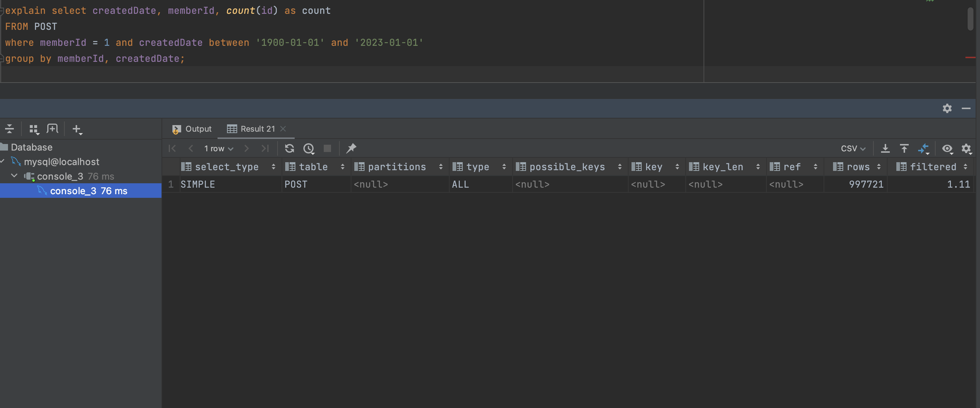Image resolution: width=980 pixels, height=408 pixels.
Task: Collapse the console_3 tree node
Action: [15, 176]
